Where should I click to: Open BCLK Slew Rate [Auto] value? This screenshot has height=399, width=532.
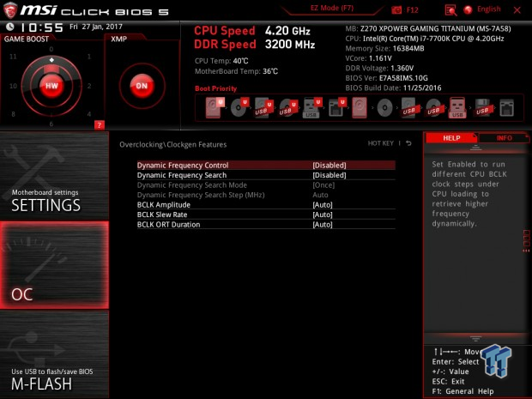pos(323,215)
